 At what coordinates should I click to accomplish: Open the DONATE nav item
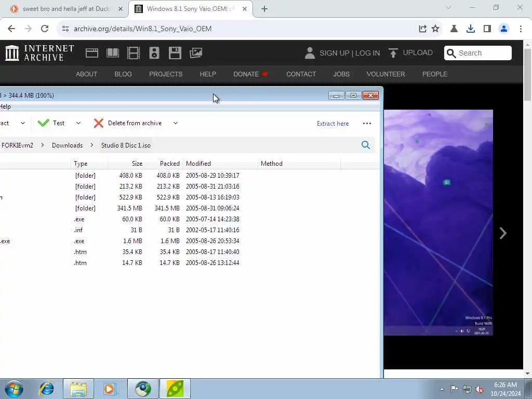pyautogui.click(x=250, y=74)
